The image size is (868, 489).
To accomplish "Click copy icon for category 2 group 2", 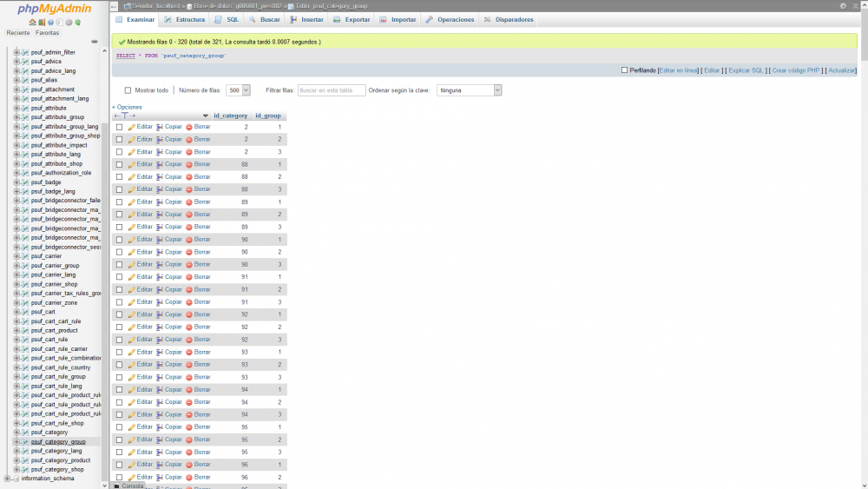I will (160, 140).
